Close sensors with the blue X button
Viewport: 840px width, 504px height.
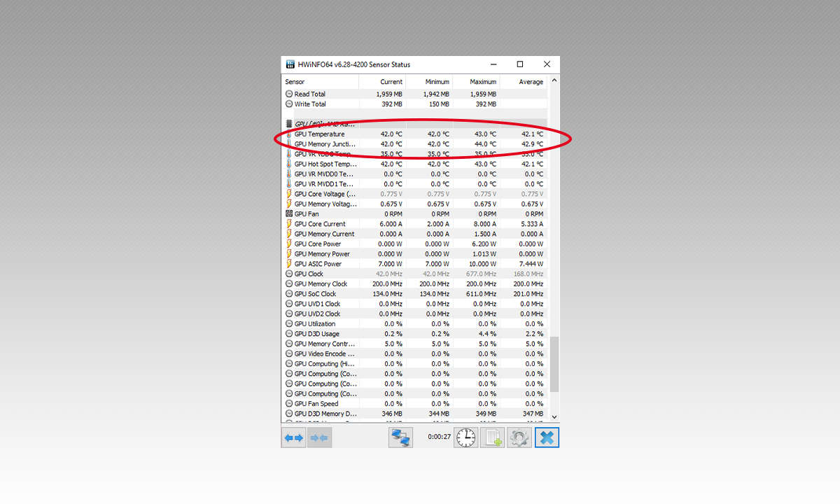547,437
